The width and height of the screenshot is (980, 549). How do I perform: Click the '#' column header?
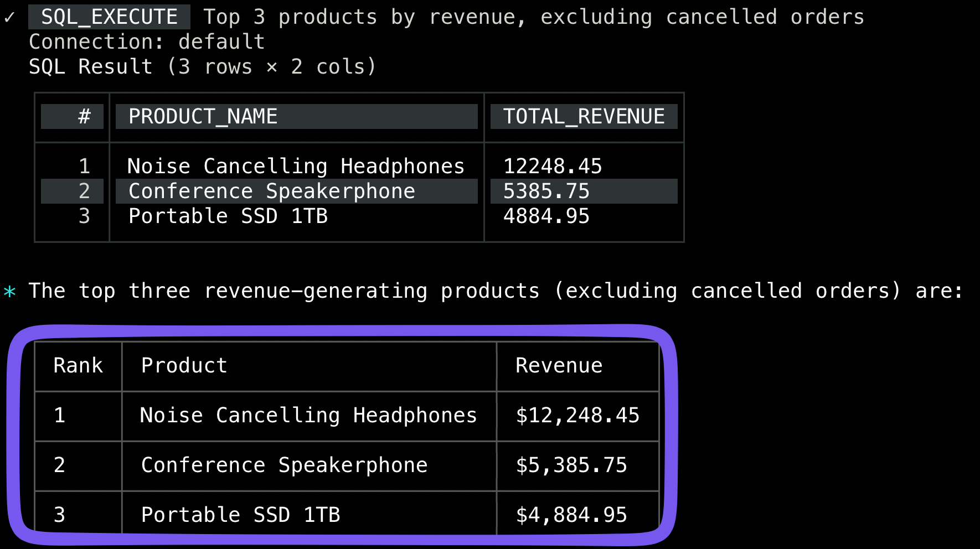73,116
